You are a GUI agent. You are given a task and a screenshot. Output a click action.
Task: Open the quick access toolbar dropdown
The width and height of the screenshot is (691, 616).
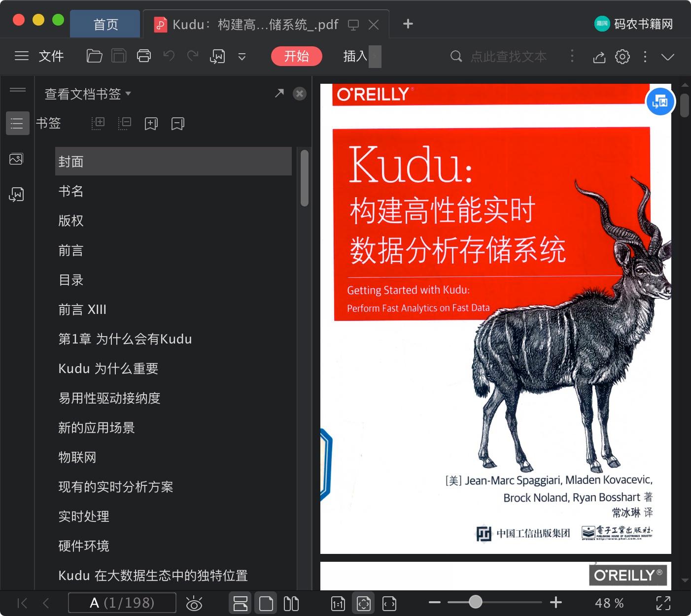click(x=242, y=57)
